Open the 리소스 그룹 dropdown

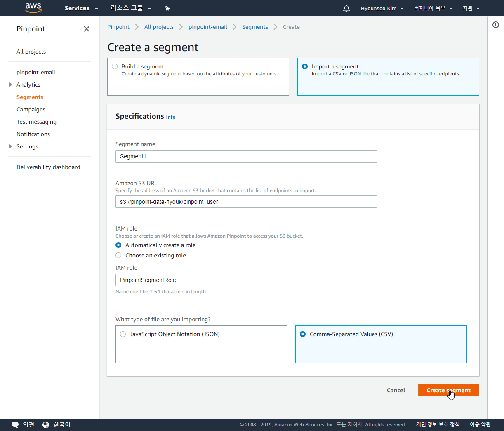131,8
